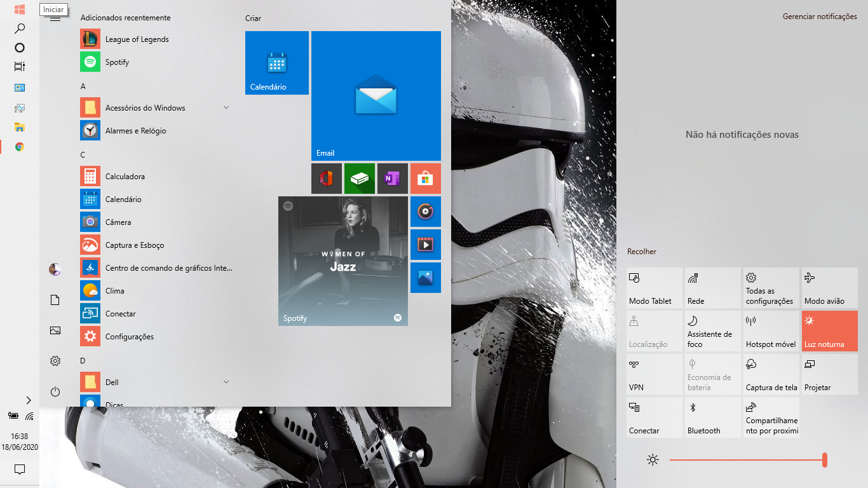The width and height of the screenshot is (868, 488).
Task: Open the Calculadora app
Action: tap(125, 177)
